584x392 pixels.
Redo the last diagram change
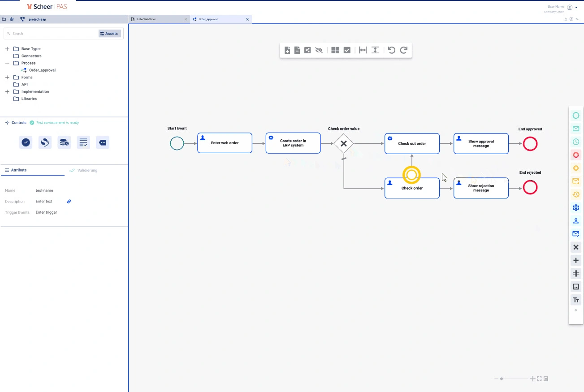coord(404,50)
